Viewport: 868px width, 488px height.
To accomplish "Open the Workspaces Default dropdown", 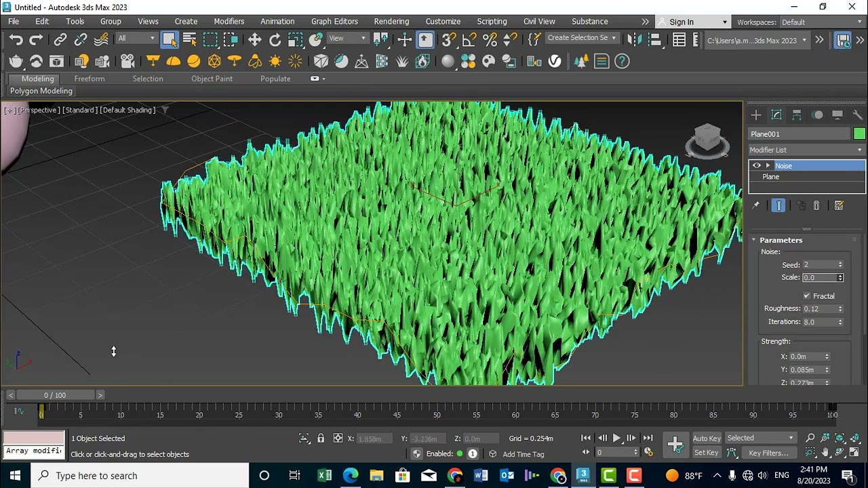I will 823,22.
